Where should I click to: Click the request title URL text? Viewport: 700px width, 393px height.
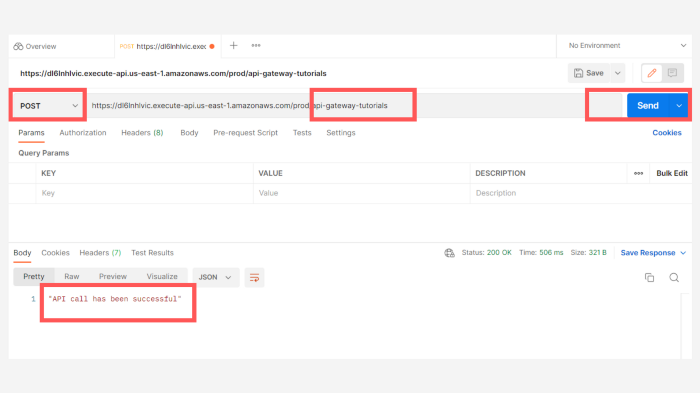[x=173, y=73]
